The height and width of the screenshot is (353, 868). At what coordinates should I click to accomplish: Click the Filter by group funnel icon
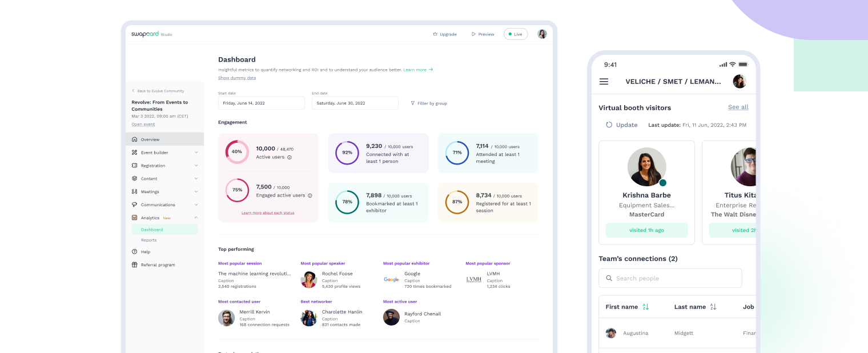click(x=413, y=103)
